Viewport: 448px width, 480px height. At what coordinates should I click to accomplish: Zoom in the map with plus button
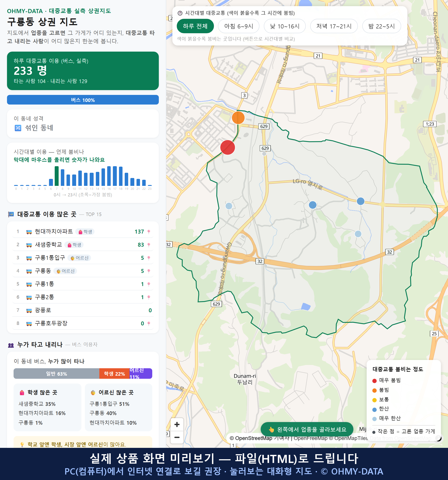coord(177,424)
